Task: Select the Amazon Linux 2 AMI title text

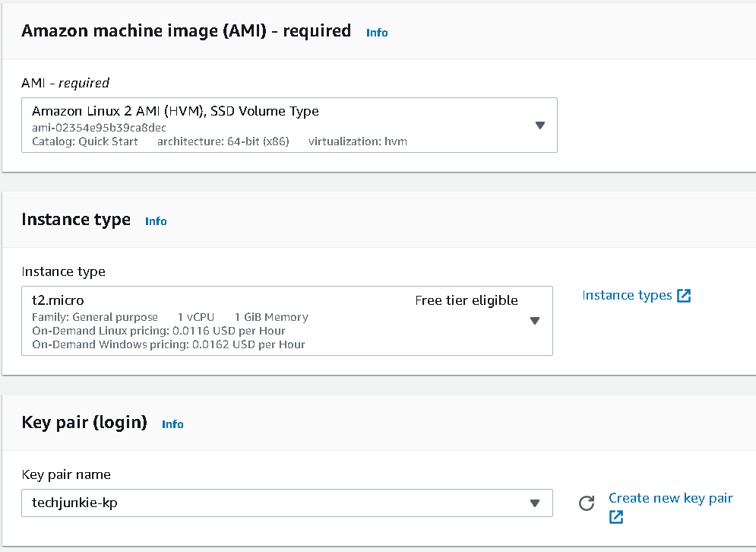Action: (x=175, y=111)
